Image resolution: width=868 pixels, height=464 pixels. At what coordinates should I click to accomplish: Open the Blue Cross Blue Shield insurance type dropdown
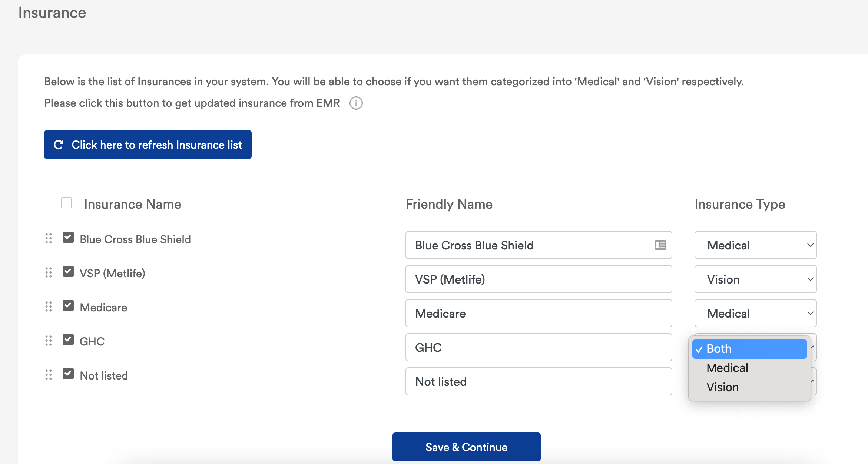[x=755, y=245]
